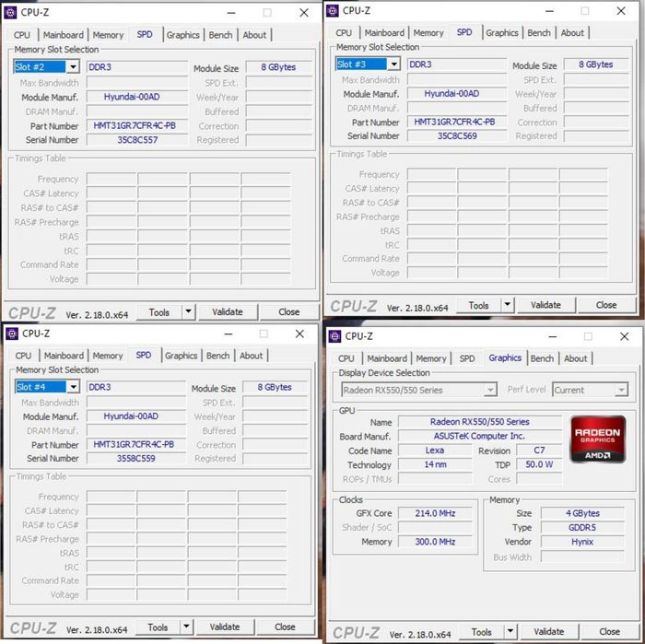Click the Tools button in the Graphics window
Viewport: 645px width, 644px height.
(482, 632)
